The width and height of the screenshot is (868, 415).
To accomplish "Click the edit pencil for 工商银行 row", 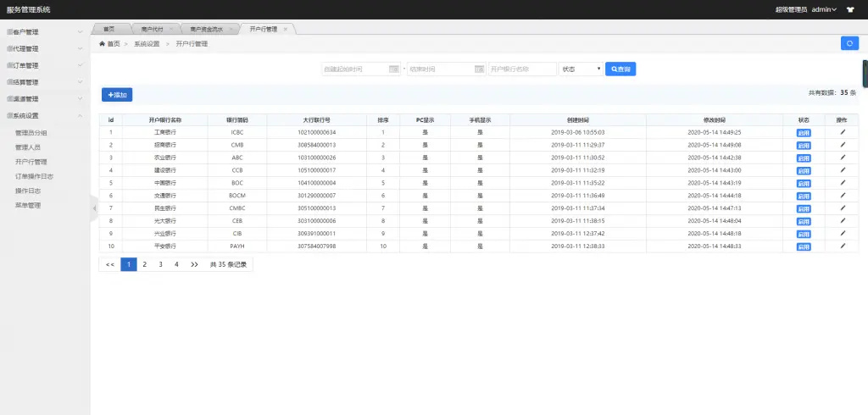I will (x=843, y=132).
